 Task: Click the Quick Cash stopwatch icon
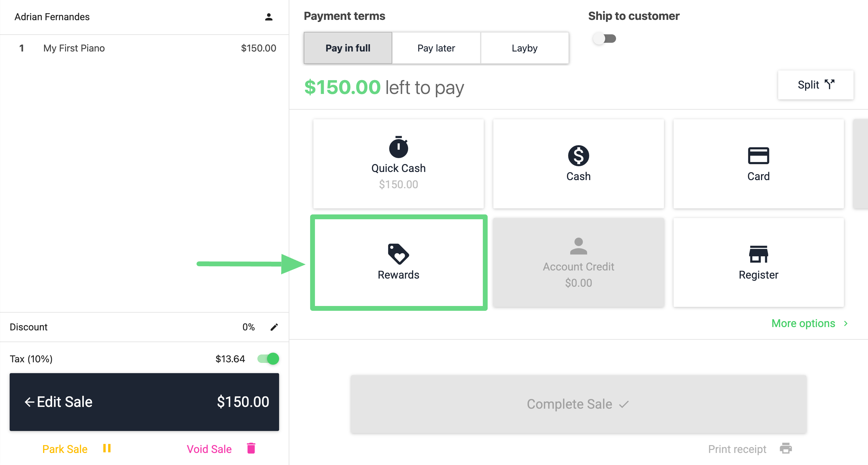coord(398,147)
